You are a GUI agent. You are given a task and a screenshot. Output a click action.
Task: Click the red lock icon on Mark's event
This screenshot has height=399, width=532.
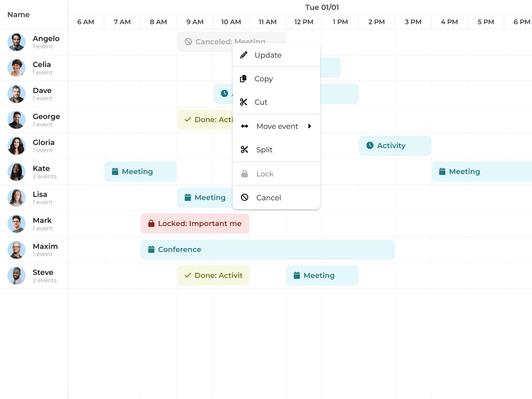151,223
